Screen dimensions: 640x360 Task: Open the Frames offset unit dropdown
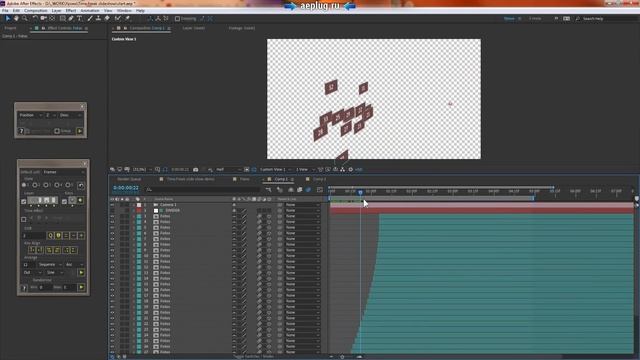(x=64, y=172)
